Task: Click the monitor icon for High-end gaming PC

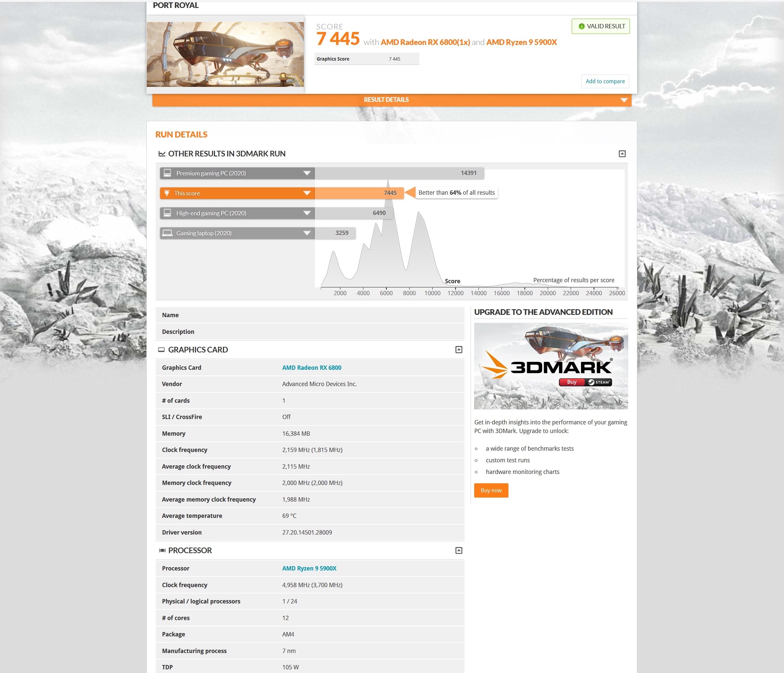Action: tap(167, 213)
